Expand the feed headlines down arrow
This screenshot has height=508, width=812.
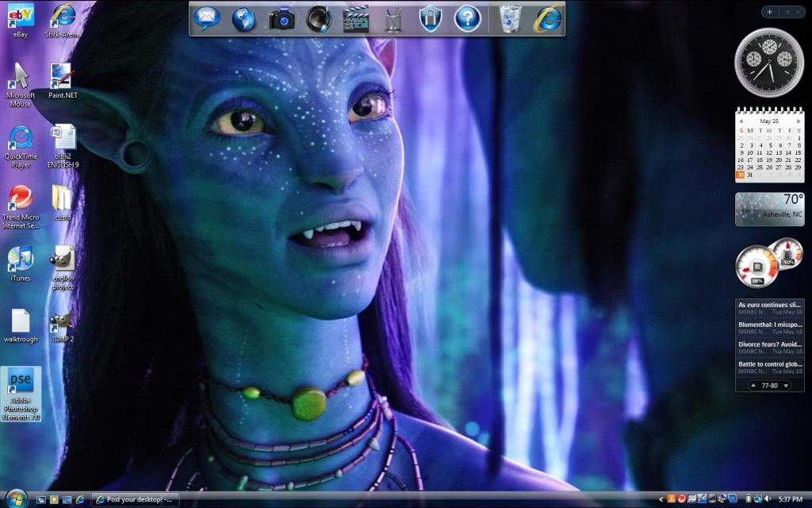coord(786,386)
